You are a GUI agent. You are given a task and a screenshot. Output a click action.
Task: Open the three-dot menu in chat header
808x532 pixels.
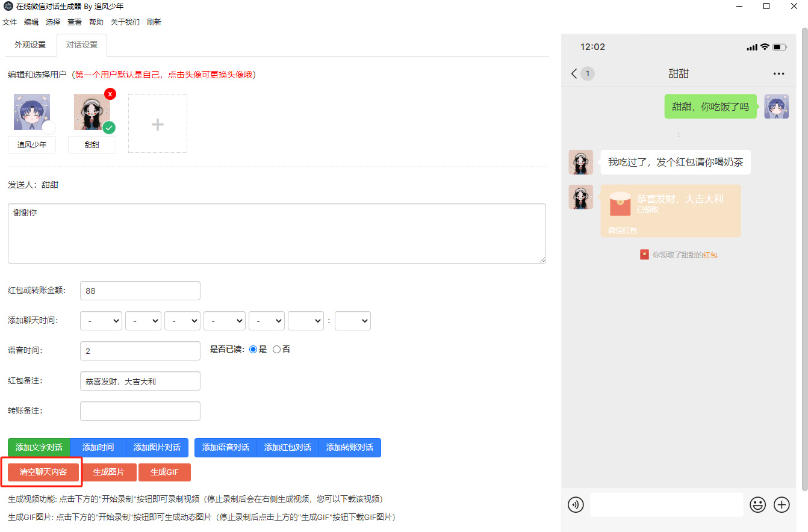[778, 73]
